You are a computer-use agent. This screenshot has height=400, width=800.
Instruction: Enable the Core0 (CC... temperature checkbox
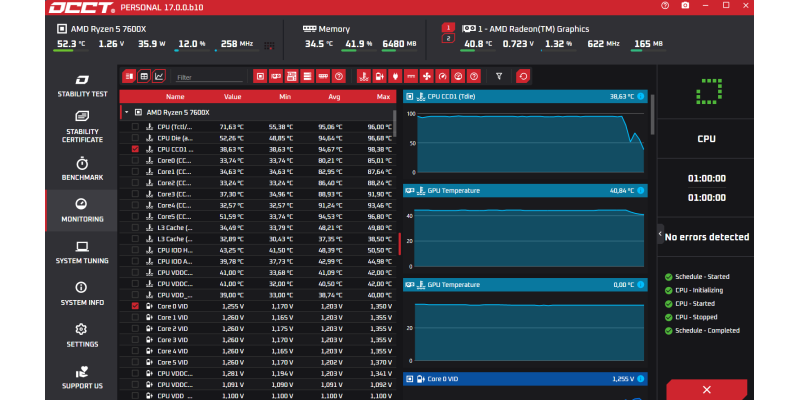click(x=135, y=160)
